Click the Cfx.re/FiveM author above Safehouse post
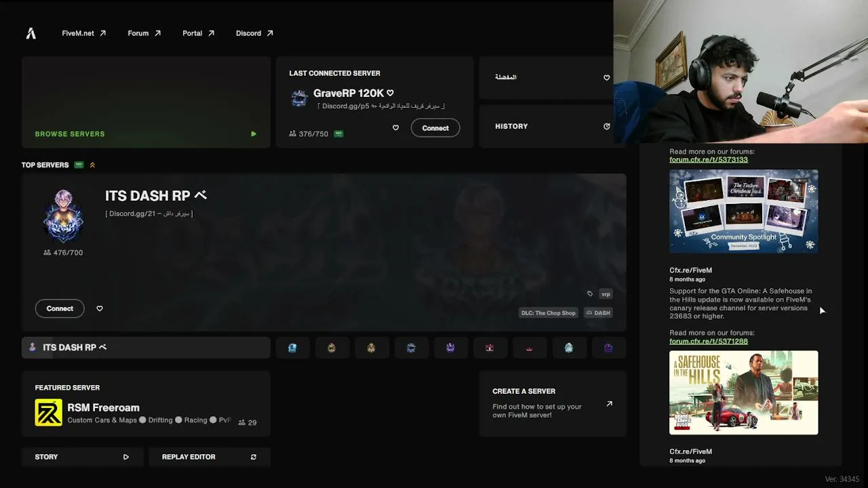Image resolution: width=868 pixels, height=488 pixels. click(x=691, y=270)
